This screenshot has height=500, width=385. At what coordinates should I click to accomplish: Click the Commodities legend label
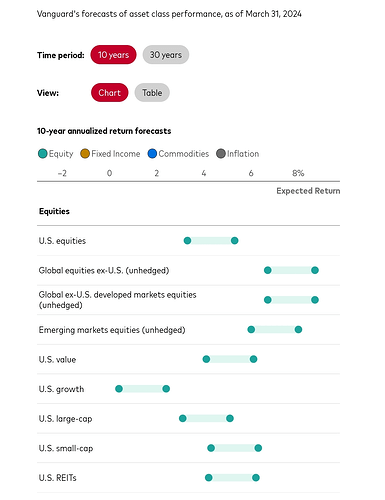(184, 154)
